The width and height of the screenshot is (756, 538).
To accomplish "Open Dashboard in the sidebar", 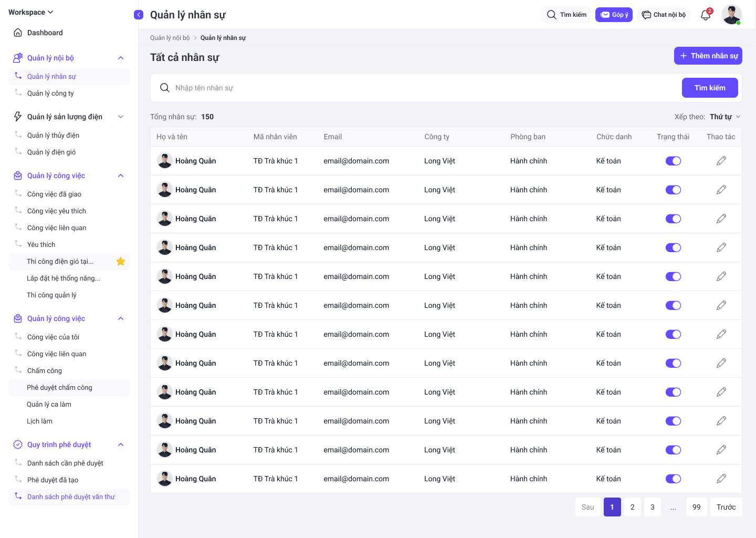I will [69, 33].
